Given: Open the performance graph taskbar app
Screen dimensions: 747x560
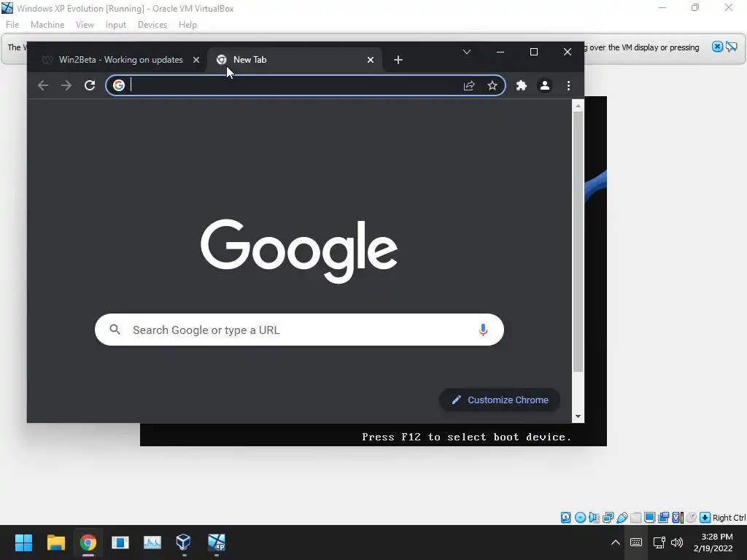Looking at the screenshot, I should click(152, 542).
